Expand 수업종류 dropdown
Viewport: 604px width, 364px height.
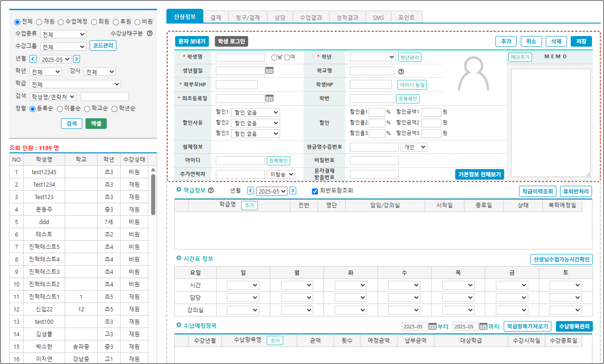point(63,34)
